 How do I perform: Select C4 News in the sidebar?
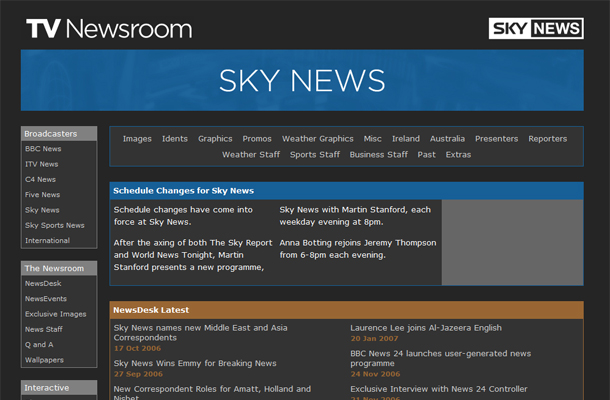[x=40, y=179]
